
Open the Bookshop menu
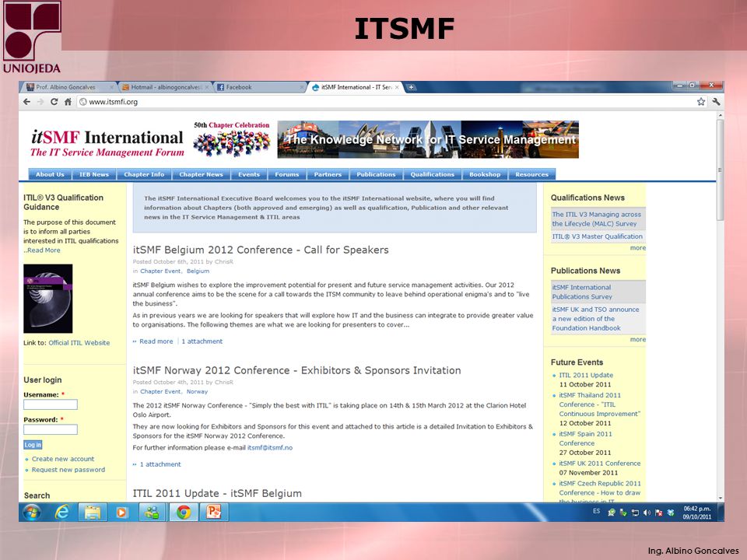(485, 174)
